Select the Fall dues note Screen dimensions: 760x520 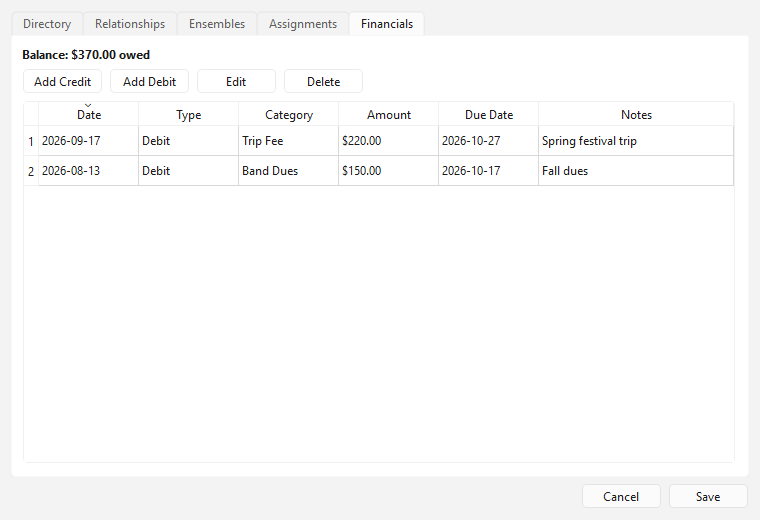(x=636, y=171)
